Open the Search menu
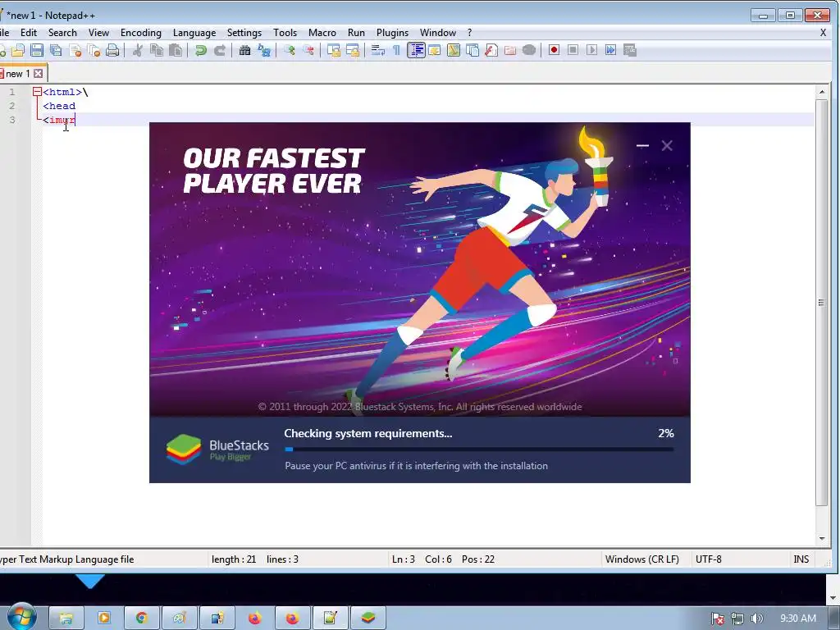The height and width of the screenshot is (630, 840). 62,33
